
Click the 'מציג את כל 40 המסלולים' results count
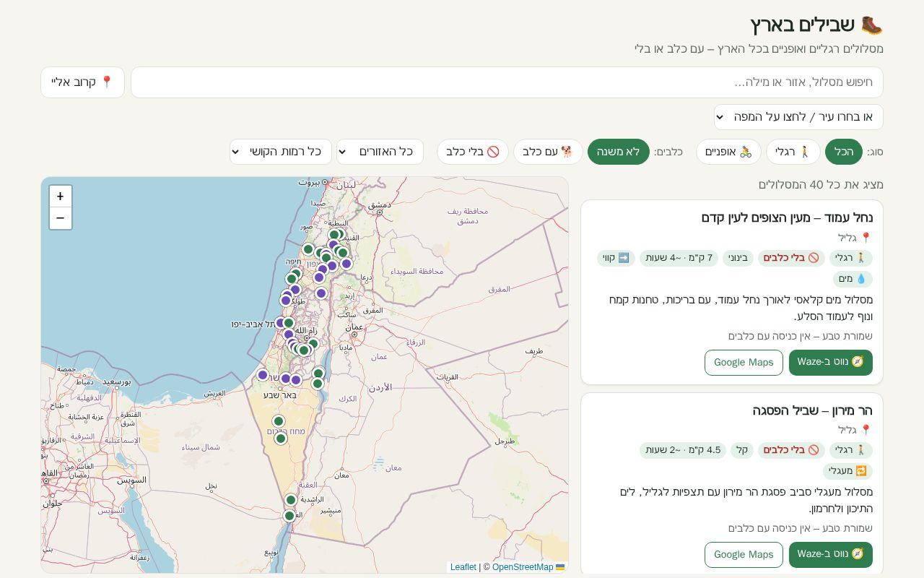coord(821,185)
